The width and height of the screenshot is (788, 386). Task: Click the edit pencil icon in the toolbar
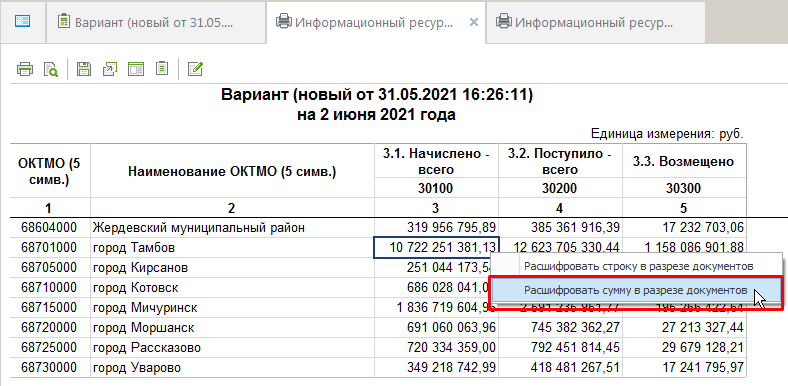pyautogui.click(x=195, y=69)
